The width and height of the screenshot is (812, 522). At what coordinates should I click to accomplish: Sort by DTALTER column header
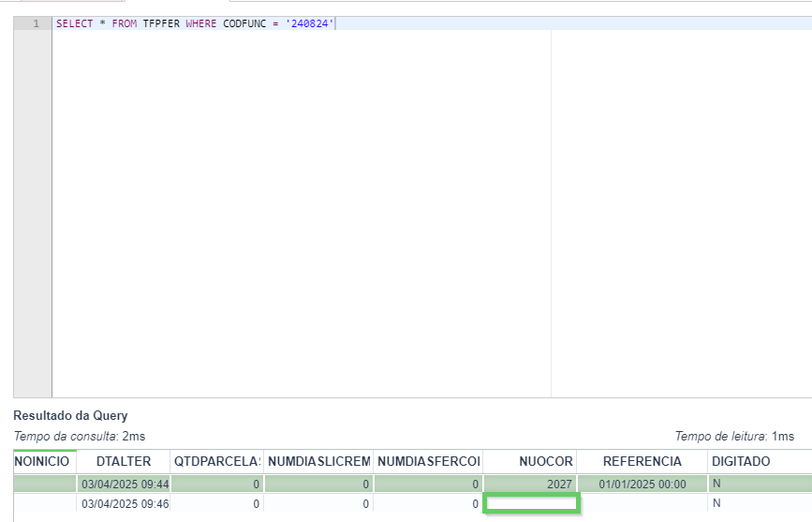pyautogui.click(x=124, y=461)
